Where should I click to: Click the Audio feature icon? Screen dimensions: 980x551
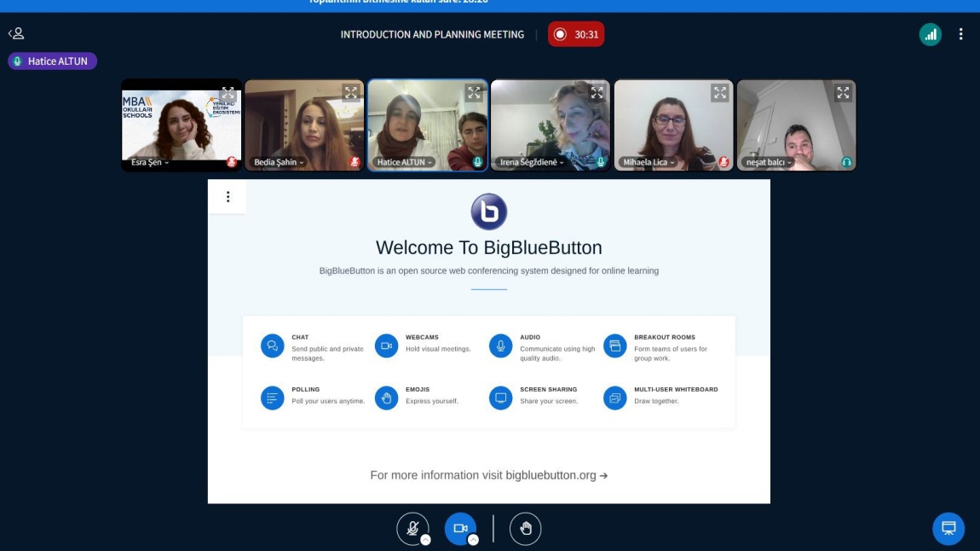click(500, 345)
